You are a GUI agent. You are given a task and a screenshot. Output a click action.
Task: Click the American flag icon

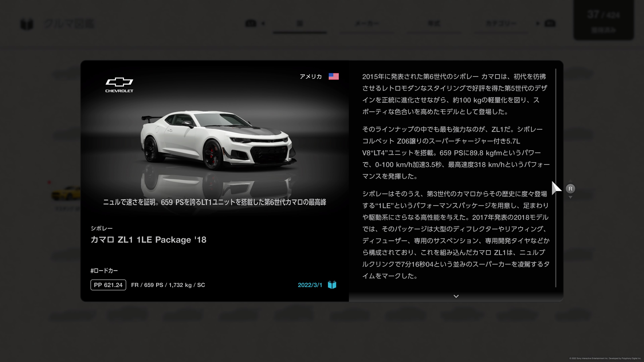point(334,76)
